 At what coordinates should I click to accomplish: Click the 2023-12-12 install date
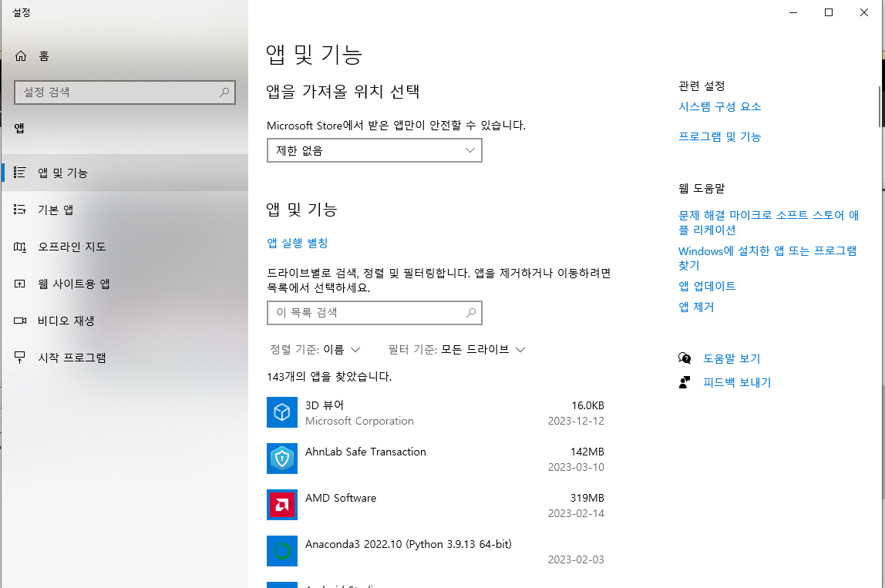pyautogui.click(x=576, y=421)
